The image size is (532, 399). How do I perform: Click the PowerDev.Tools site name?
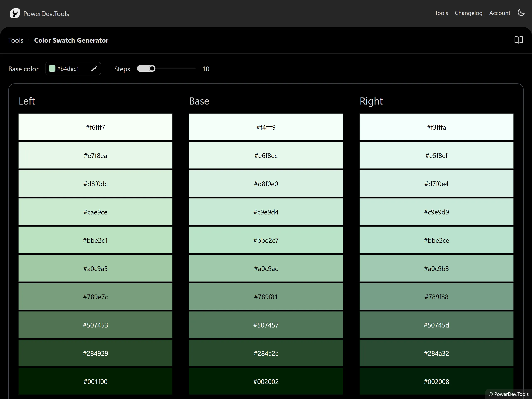(46, 14)
